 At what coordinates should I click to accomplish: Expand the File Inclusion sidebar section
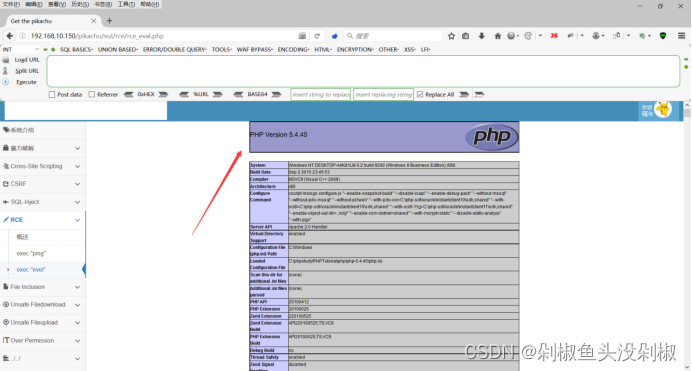[x=42, y=287]
